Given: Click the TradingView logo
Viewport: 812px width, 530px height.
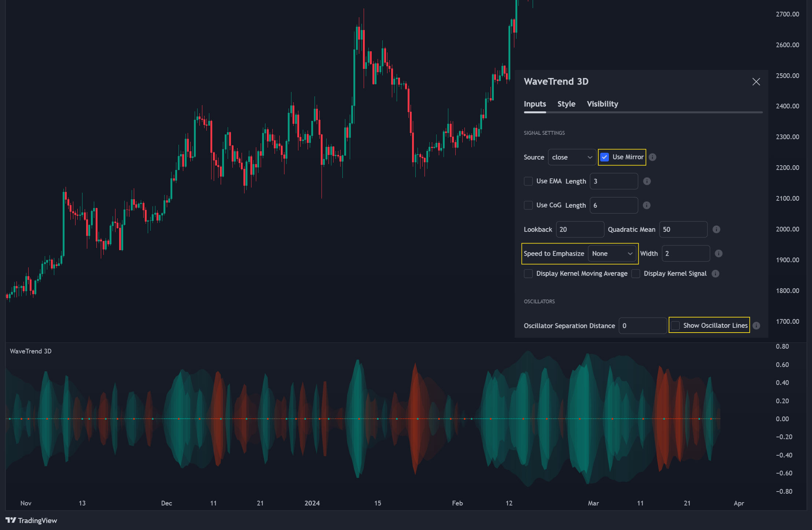Looking at the screenshot, I should pos(32,520).
